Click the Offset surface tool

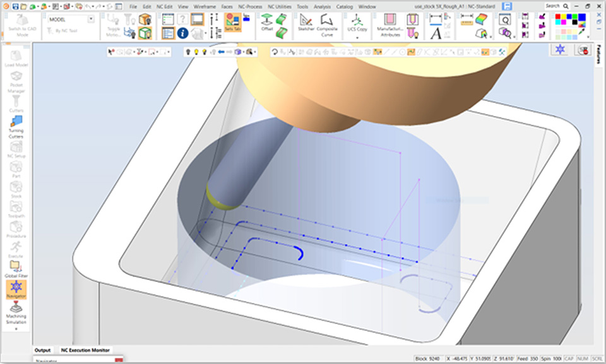point(267,22)
